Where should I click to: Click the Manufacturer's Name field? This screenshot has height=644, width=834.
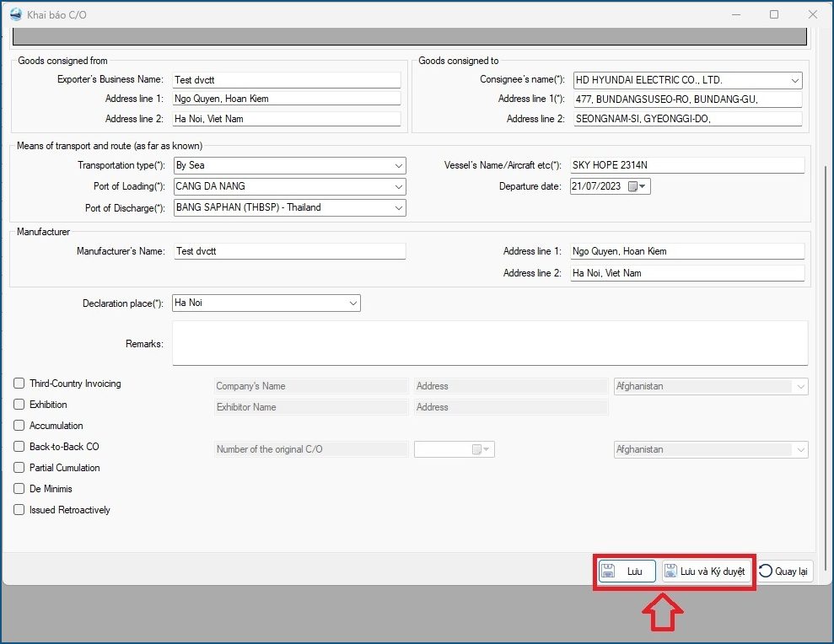tap(290, 251)
